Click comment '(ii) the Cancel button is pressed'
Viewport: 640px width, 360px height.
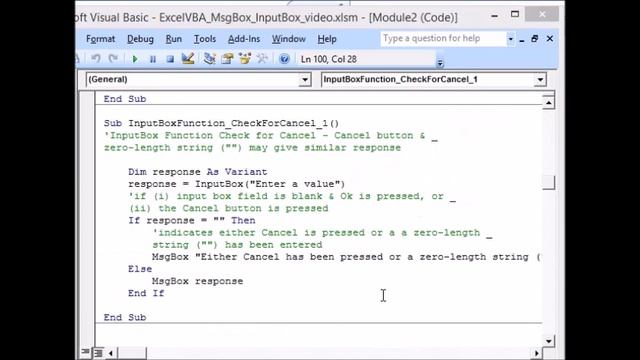click(228, 208)
